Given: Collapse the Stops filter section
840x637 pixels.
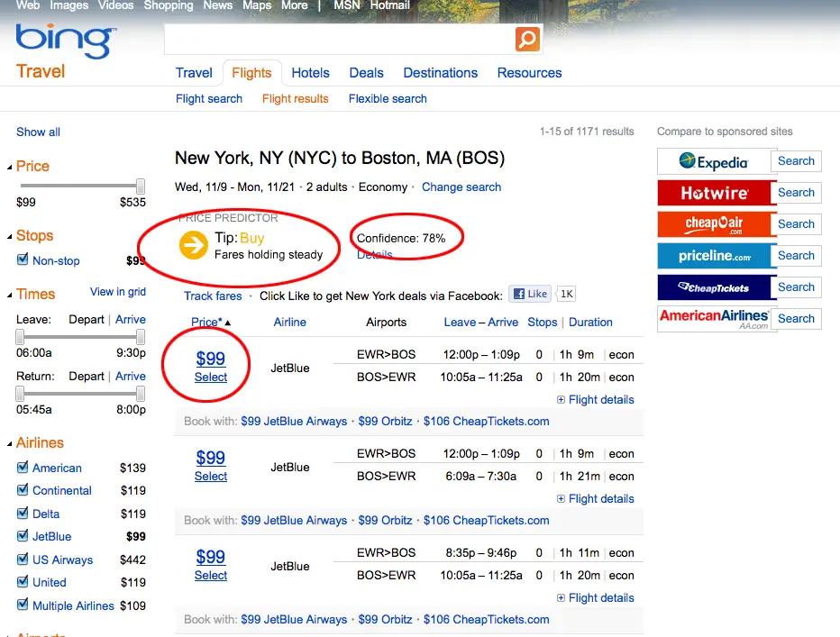Looking at the screenshot, I should click(x=10, y=237).
